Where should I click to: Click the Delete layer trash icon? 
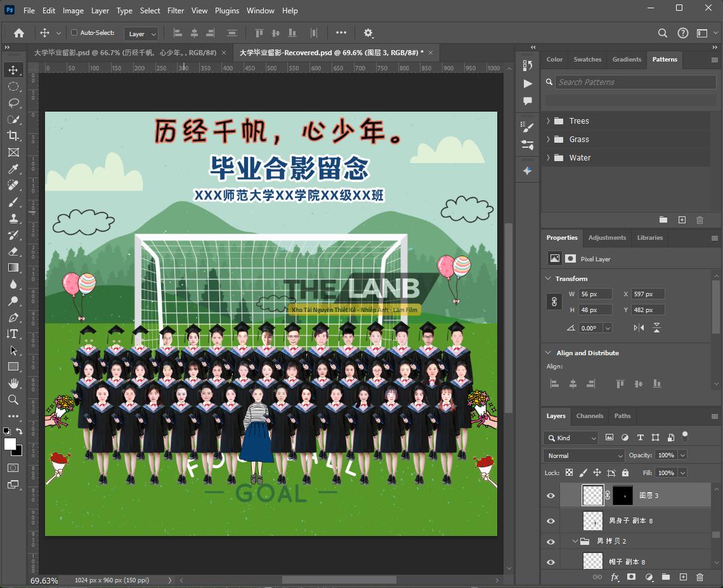(700, 577)
